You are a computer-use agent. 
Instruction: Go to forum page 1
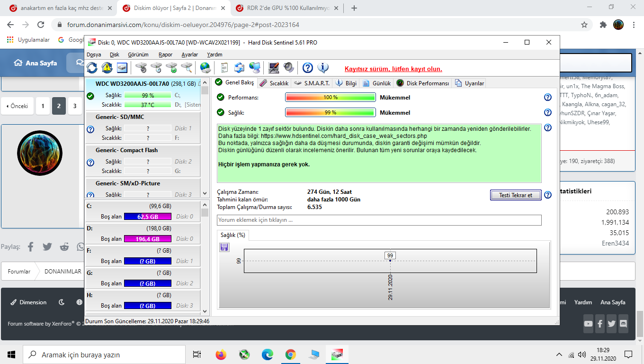(x=43, y=106)
